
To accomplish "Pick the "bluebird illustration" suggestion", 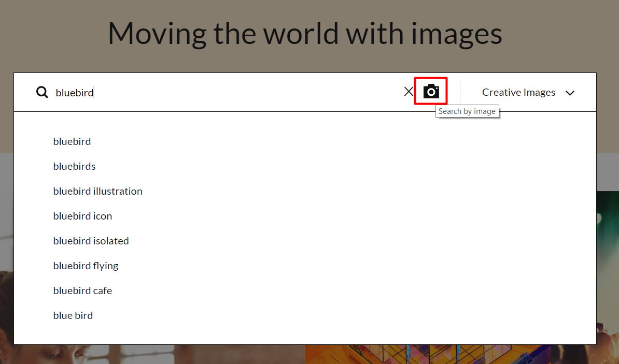I will (97, 191).
